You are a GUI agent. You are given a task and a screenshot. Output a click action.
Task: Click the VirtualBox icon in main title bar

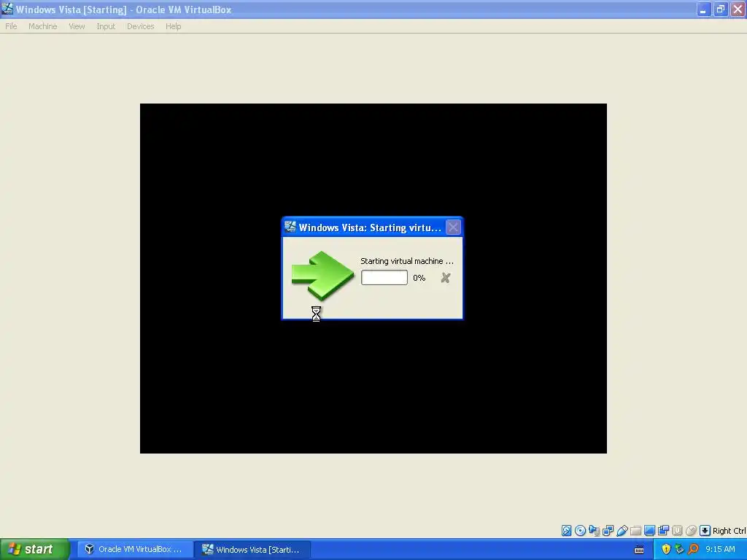(x=7, y=9)
